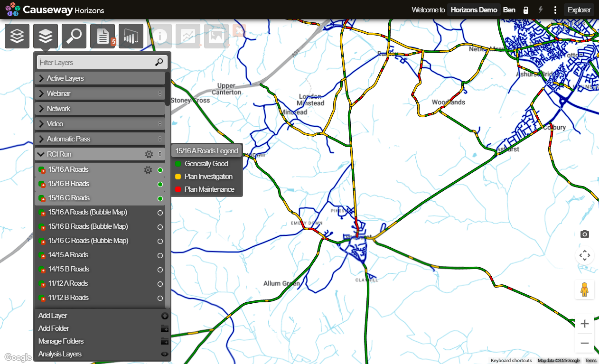Open the bar chart analytics tool
The height and width of the screenshot is (364, 599).
point(131,36)
